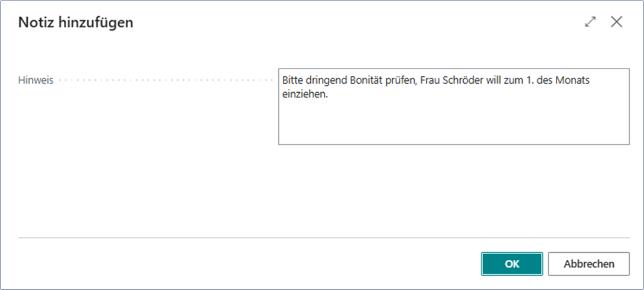This screenshot has width=644, height=290.
Task: Expand the Notiz hinzufügen dialog to full size
Action: (590, 22)
